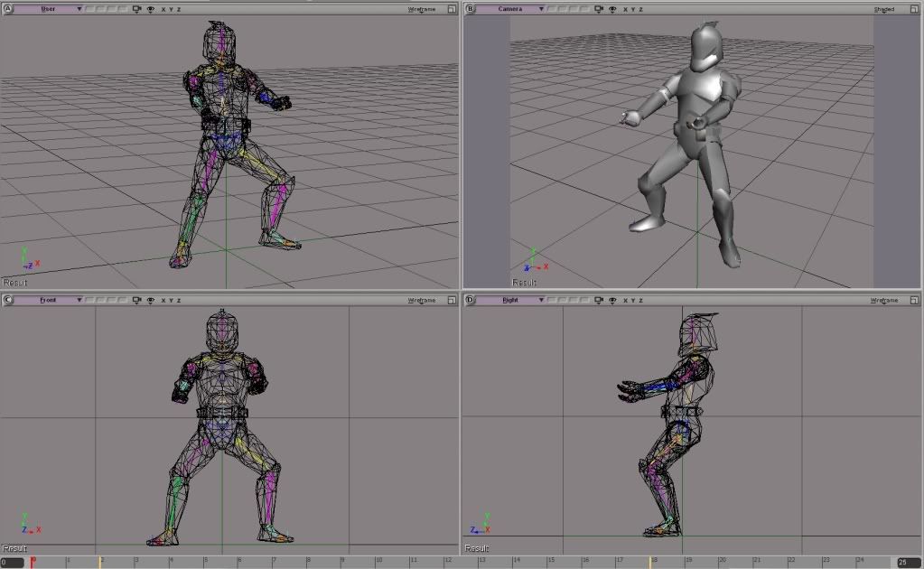Image resolution: width=924 pixels, height=569 pixels.
Task: Click the X axis button in viewport D
Action: coord(625,301)
